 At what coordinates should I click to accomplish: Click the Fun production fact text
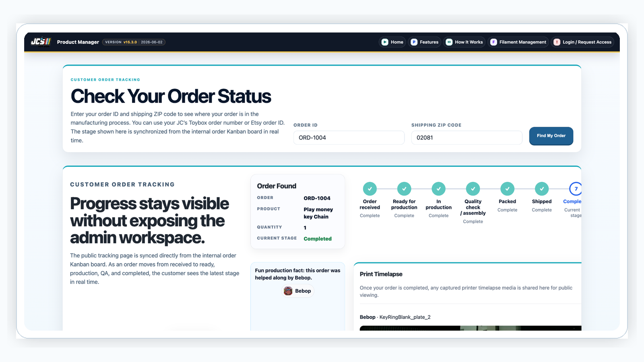click(297, 274)
